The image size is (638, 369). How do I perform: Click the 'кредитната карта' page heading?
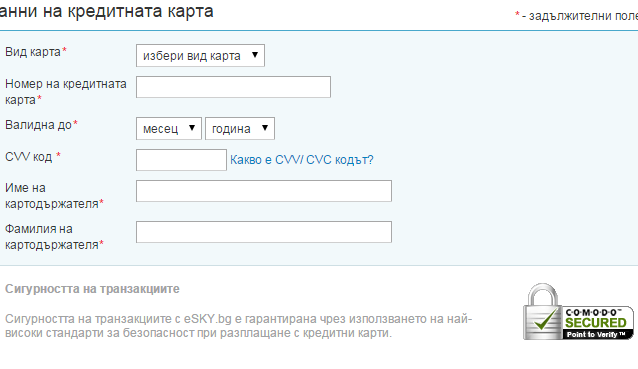tap(106, 11)
